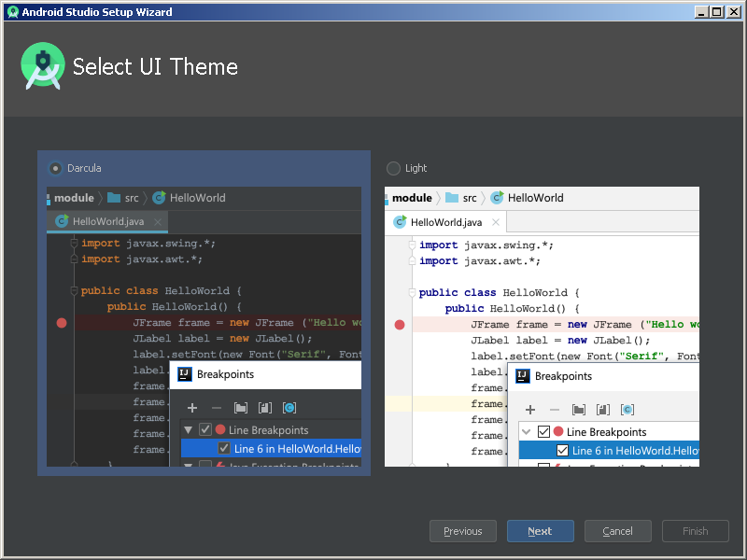
Task: Click red Line Breakpoints dot in Light tree
Action: pos(558,431)
